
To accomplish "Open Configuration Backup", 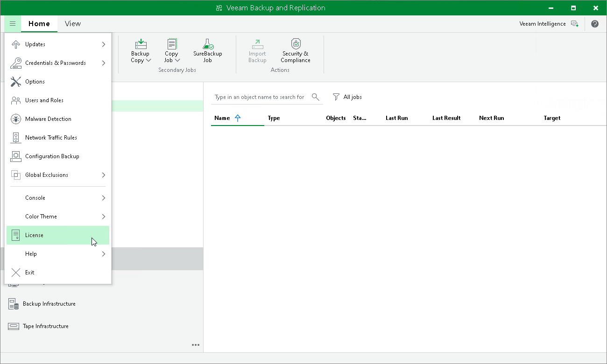I will 58,156.
